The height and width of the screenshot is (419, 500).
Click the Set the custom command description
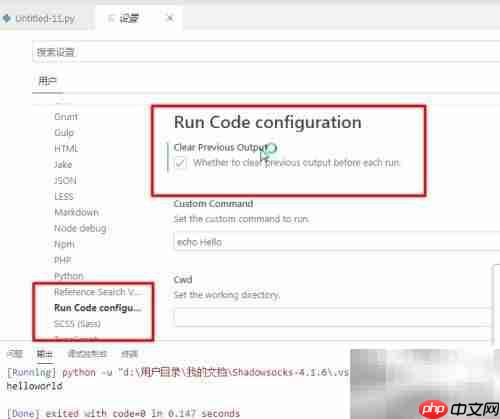pos(241,219)
